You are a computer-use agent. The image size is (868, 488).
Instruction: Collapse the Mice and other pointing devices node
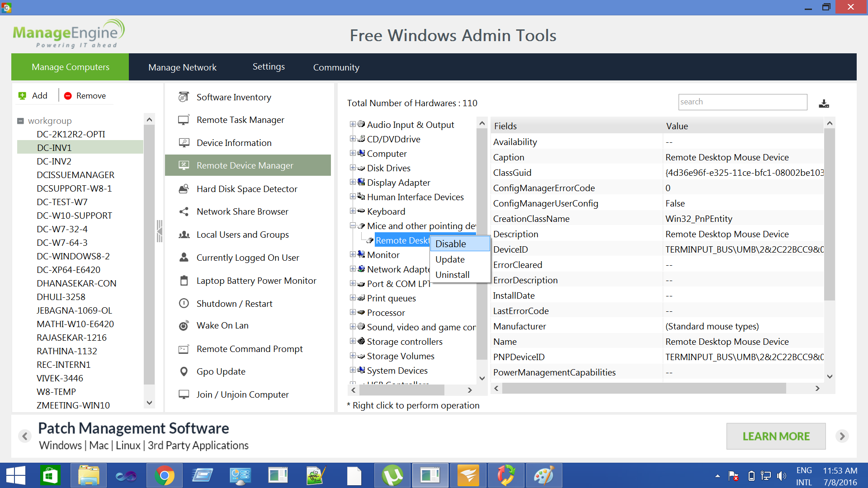(353, 225)
